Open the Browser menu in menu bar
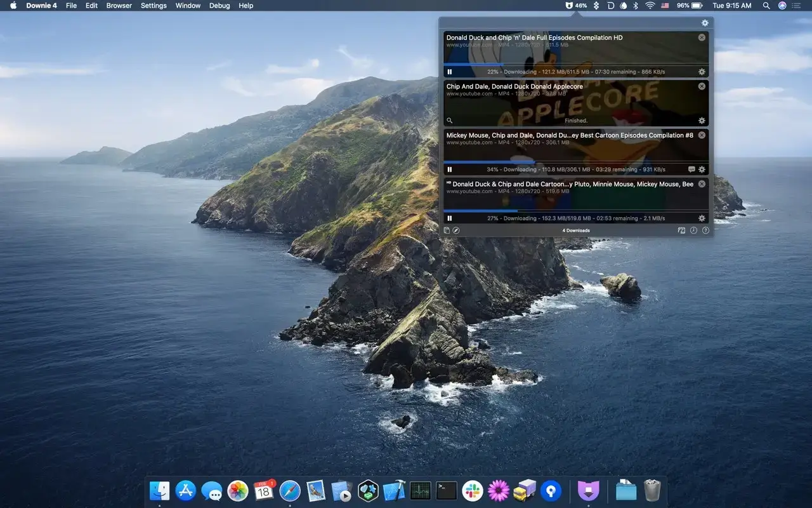812x508 pixels. tap(119, 5)
